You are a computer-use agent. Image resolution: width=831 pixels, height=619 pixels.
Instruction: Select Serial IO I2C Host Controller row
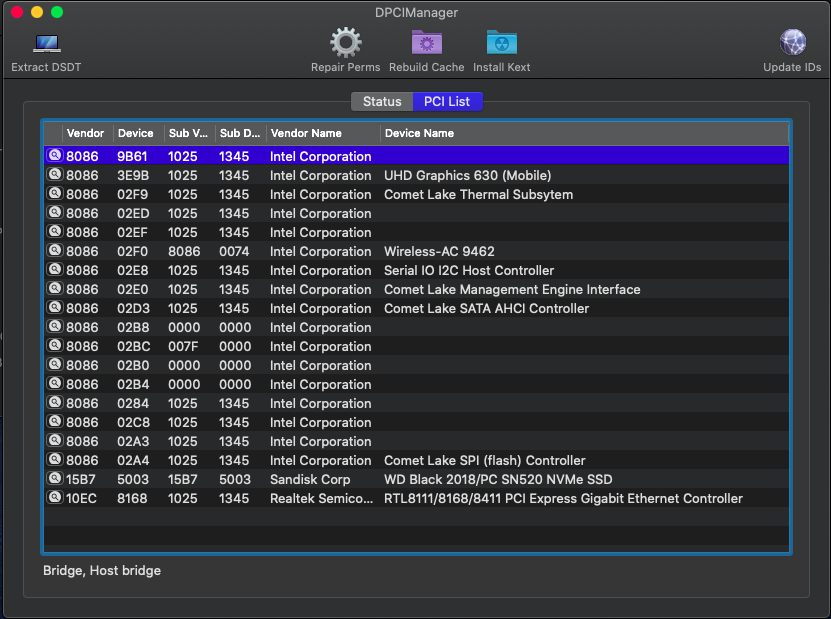[417, 270]
